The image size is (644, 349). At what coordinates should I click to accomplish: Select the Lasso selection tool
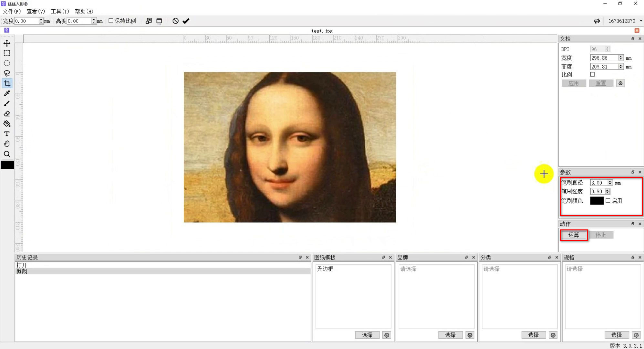6,73
